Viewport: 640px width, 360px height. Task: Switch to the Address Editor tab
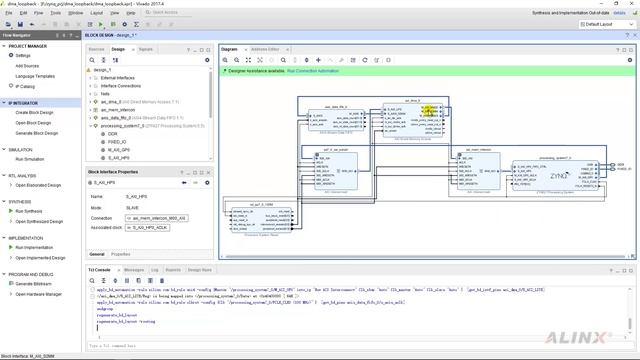pos(265,49)
